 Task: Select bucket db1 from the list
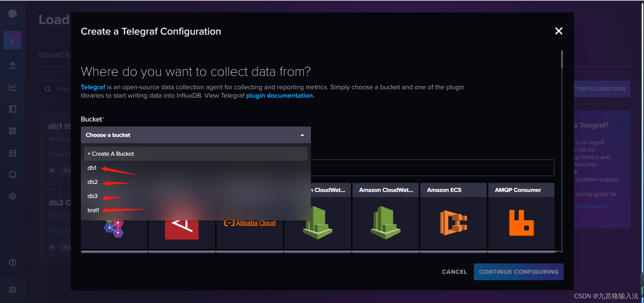(196, 168)
